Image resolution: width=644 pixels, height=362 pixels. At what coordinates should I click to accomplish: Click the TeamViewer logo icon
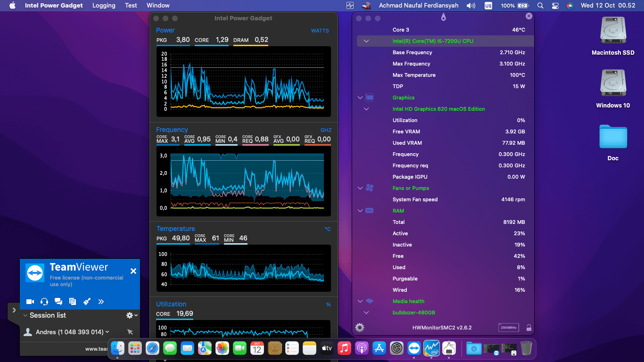(35, 273)
